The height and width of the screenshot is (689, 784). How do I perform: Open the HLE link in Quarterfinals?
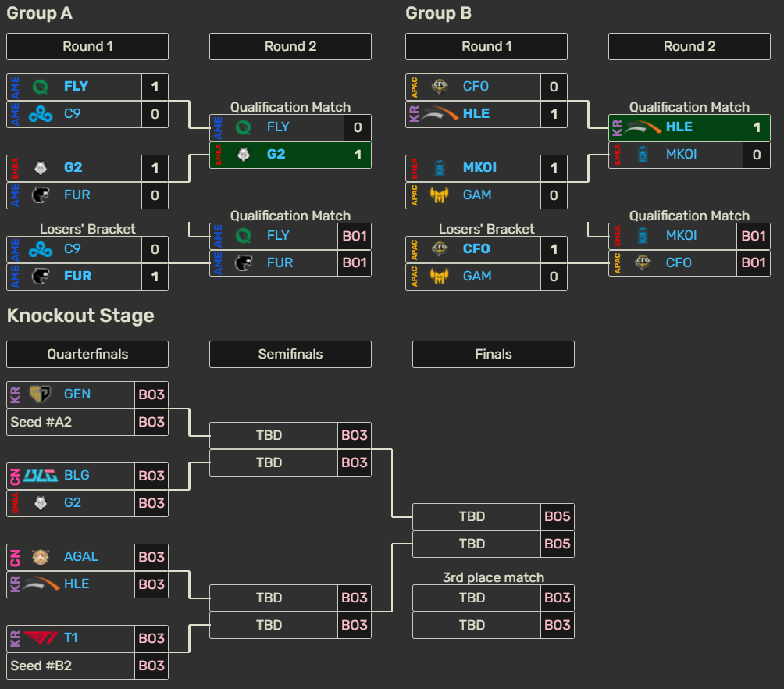click(77, 584)
